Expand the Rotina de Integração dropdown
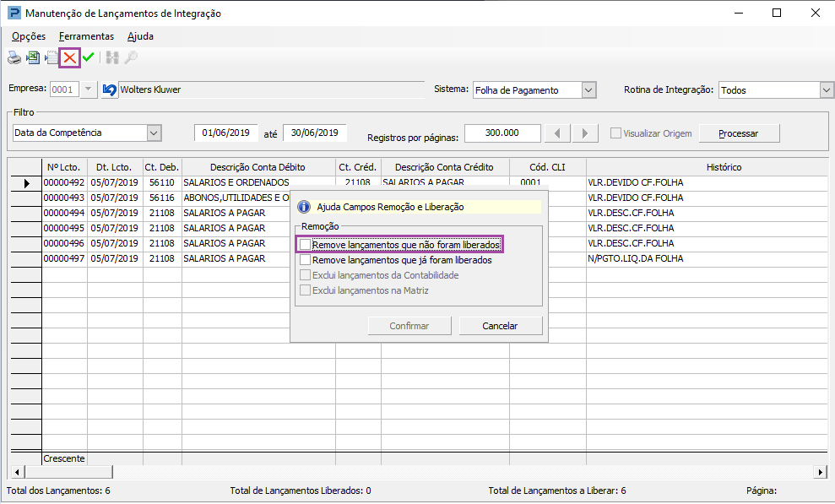The image size is (835, 504). coord(827,90)
